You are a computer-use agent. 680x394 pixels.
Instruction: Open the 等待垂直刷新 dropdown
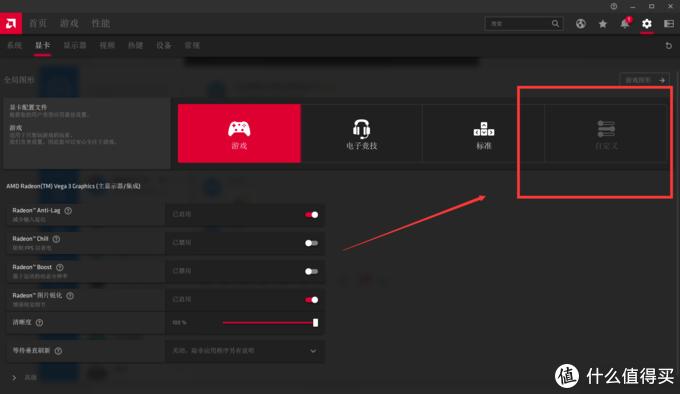point(245,351)
